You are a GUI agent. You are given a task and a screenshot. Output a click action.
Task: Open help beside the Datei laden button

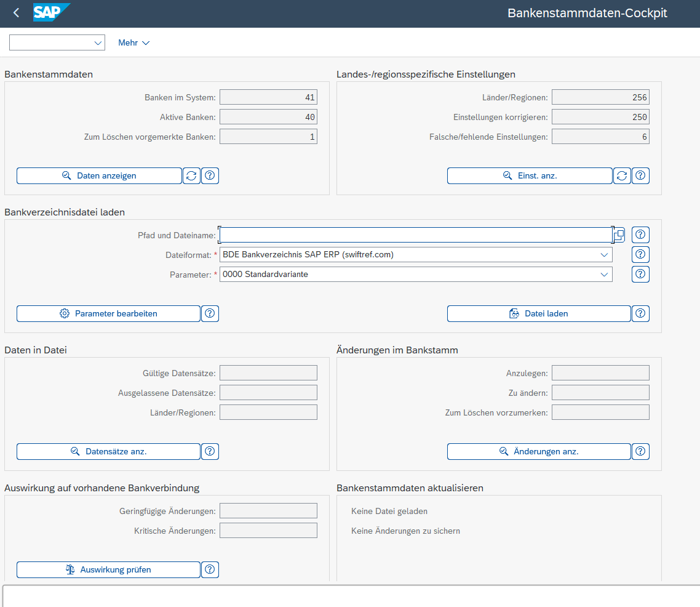[x=641, y=313]
